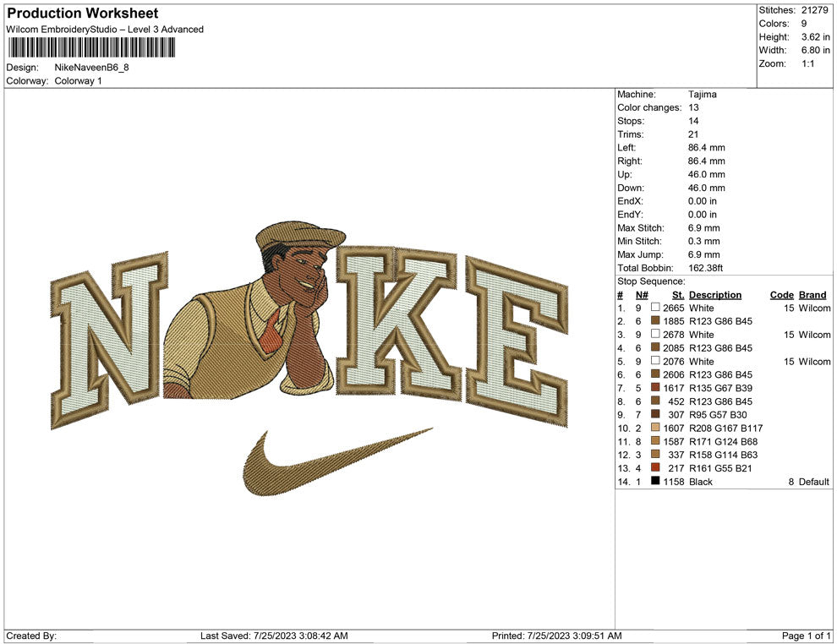Image resolution: width=837 pixels, height=644 pixels.
Task: Click the 'St.' column header
Action: tap(678, 294)
